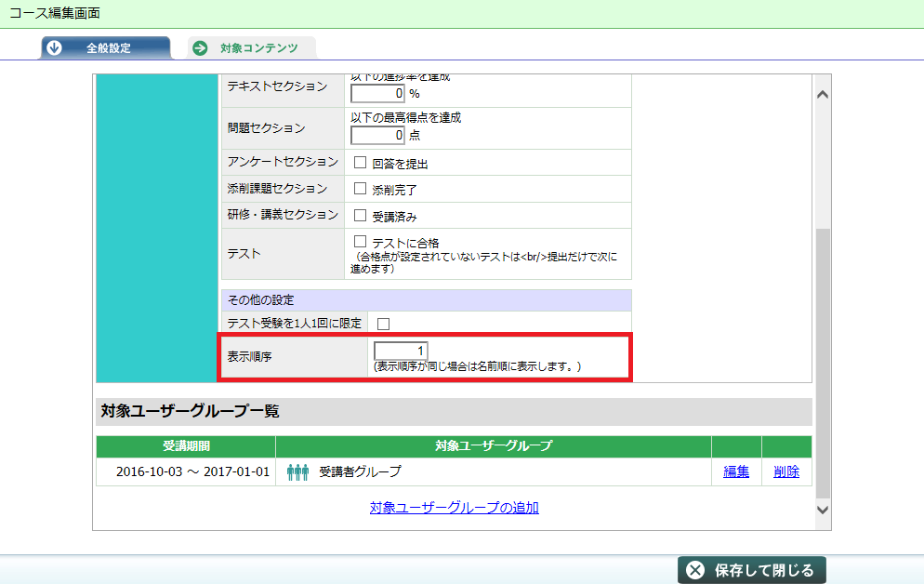The width and height of the screenshot is (924, 584).
Task: Click the 添削課題セクション row label
Action: 278,189
